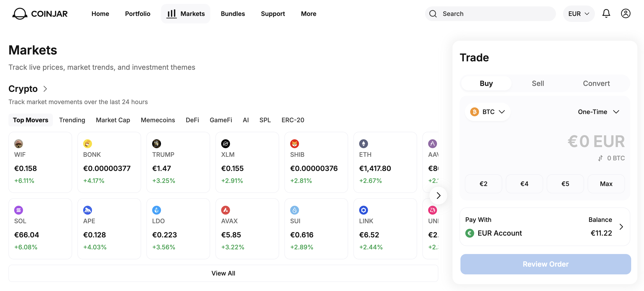Image resolution: width=644 pixels, height=291 pixels.
Task: Click the Crypto section heading
Action: pyautogui.click(x=23, y=89)
